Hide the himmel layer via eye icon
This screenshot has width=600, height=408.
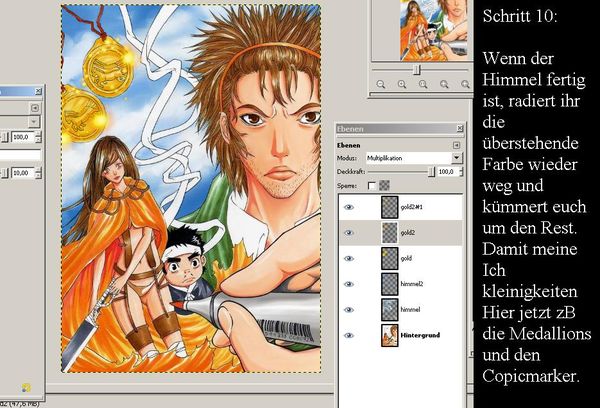click(x=348, y=310)
